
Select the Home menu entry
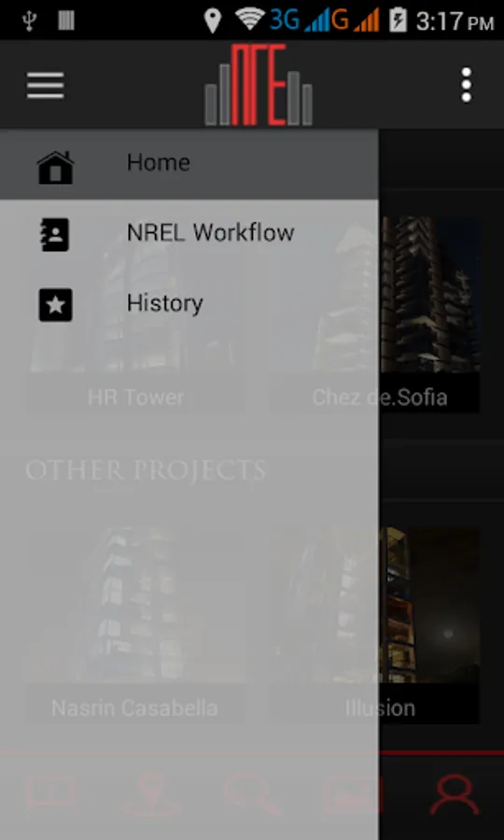[x=189, y=162]
